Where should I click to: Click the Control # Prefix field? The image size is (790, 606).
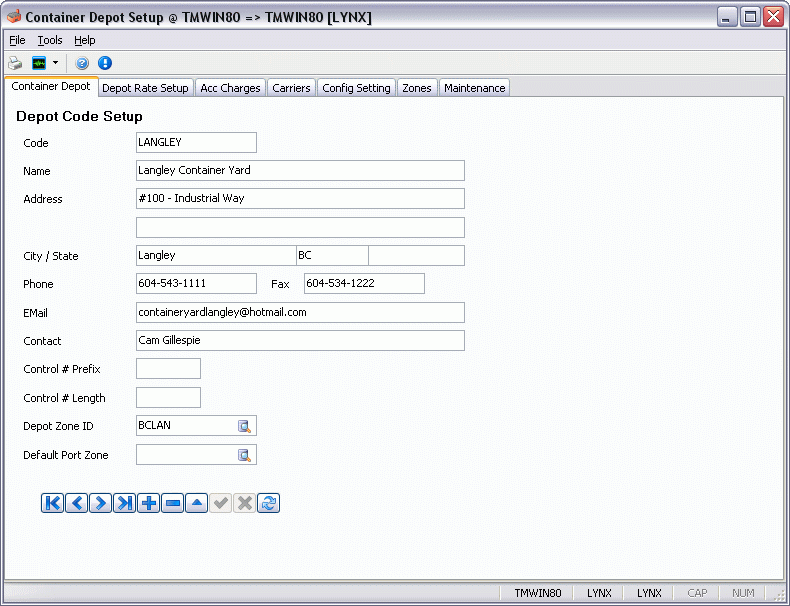pyautogui.click(x=168, y=369)
